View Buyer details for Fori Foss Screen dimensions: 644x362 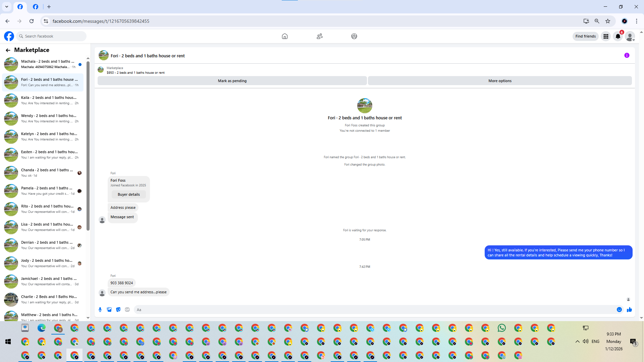point(128,194)
